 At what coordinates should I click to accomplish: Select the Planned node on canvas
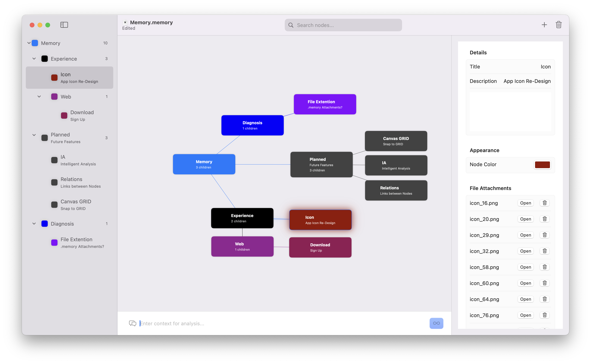click(x=321, y=164)
